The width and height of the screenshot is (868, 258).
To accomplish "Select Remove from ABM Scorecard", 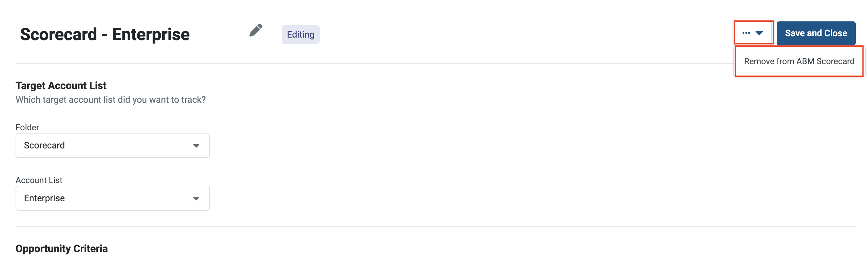I will pos(799,61).
